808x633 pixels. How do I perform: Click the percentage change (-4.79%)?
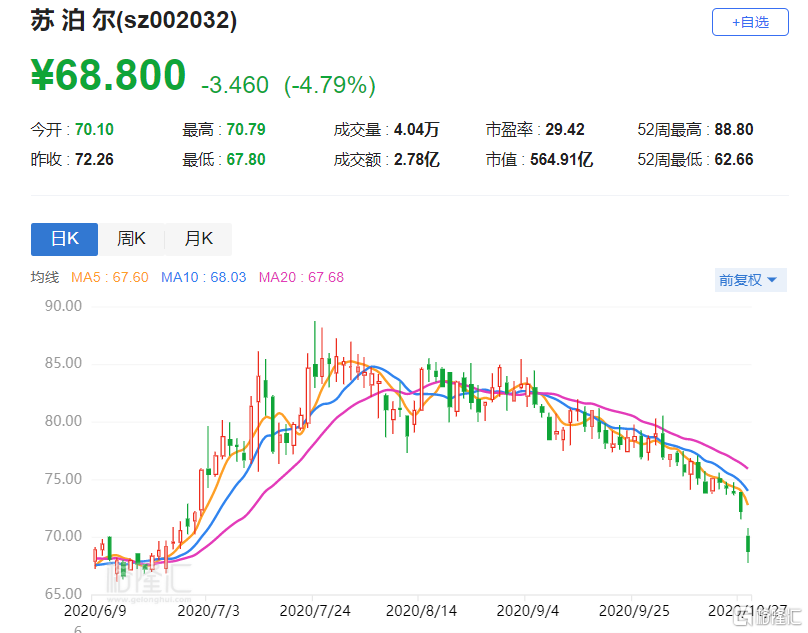[330, 85]
